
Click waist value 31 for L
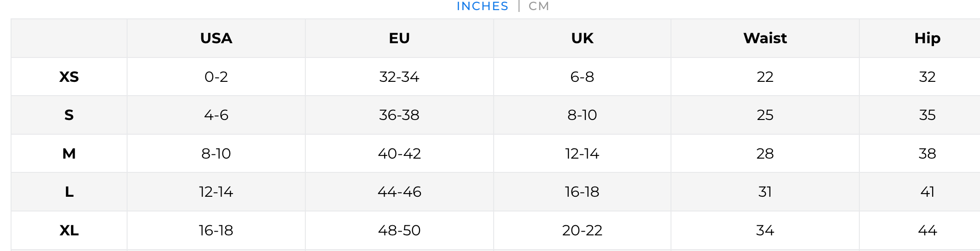765,192
